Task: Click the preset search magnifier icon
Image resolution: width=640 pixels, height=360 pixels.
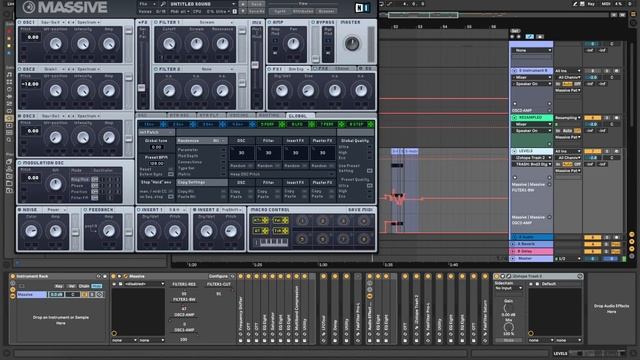Action: point(164,4)
